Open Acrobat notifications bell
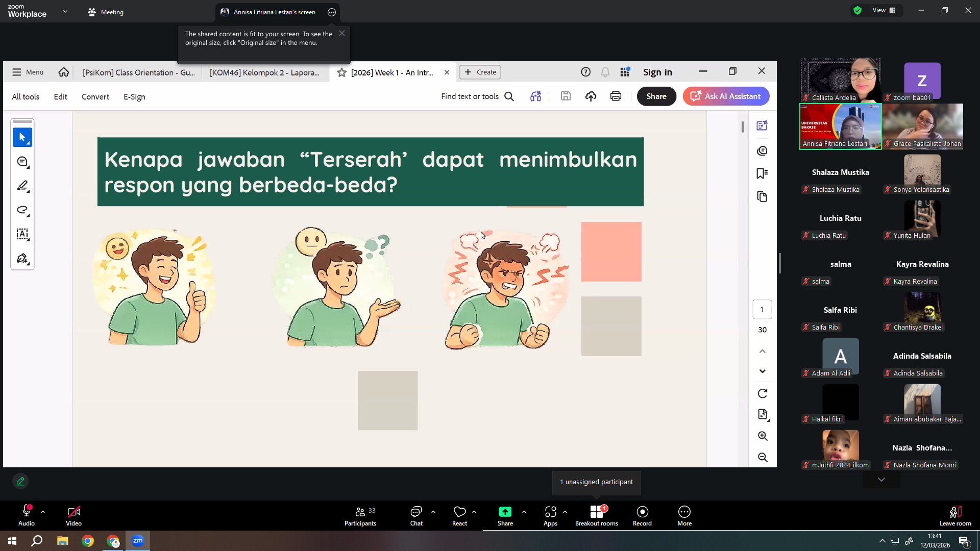The width and height of the screenshot is (980, 551). (605, 72)
